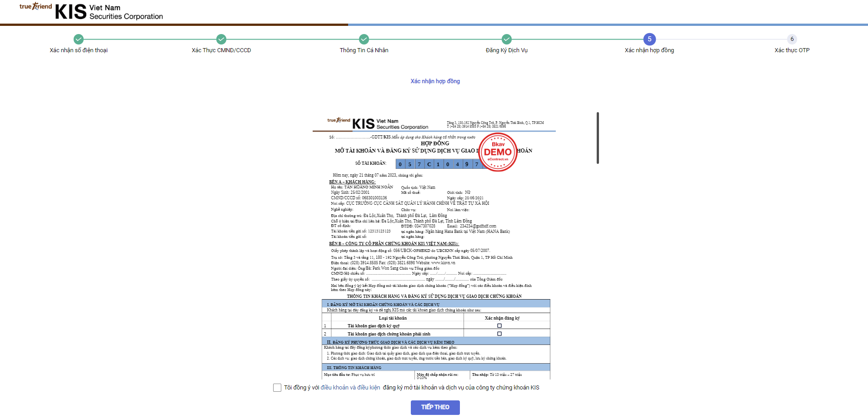The width and height of the screenshot is (868, 419).
Task: Select the Xác nhận hợp đồng step label
Action: [x=649, y=50]
